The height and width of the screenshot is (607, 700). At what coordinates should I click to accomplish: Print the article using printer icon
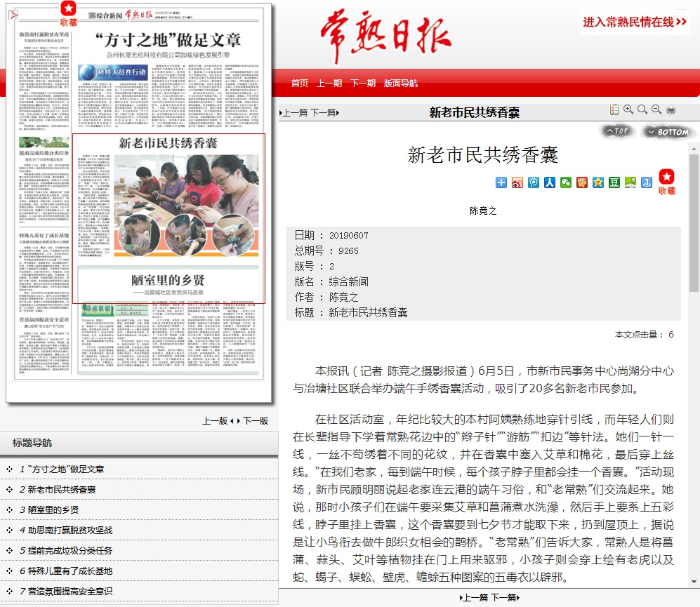tap(671, 109)
